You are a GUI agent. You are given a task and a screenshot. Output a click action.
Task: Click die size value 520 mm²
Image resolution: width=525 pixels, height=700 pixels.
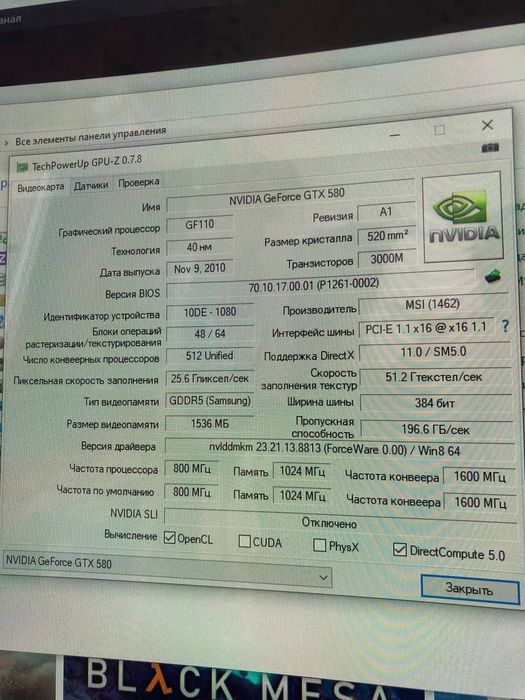[387, 235]
